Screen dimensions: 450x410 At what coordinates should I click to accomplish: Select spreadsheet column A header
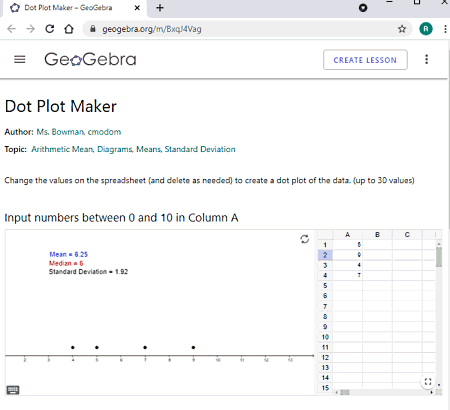coord(347,235)
